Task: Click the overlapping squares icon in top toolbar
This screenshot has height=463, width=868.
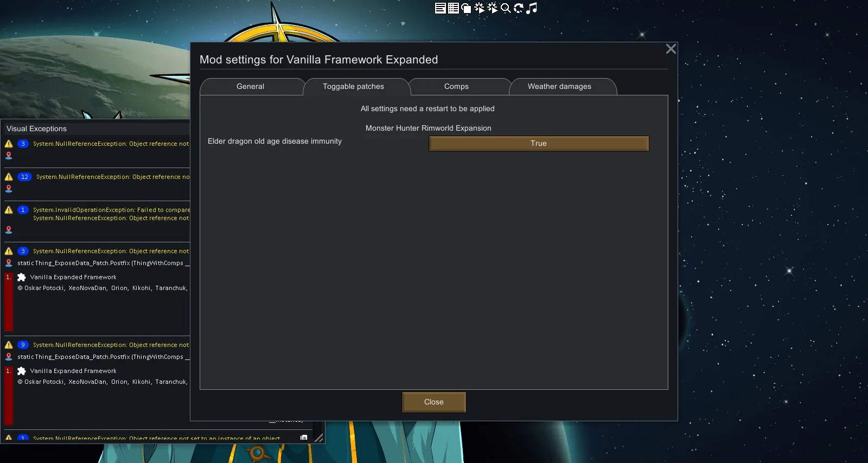Action: coord(466,8)
